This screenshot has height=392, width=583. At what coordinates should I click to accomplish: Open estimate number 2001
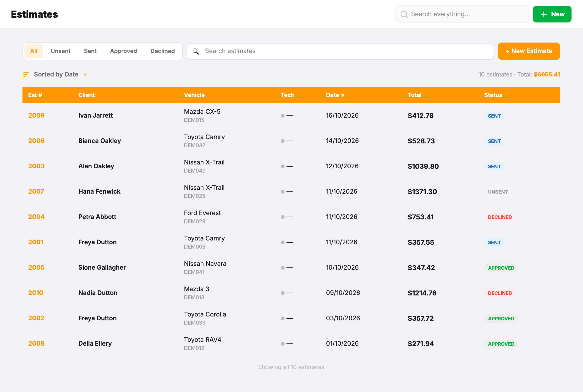36,242
